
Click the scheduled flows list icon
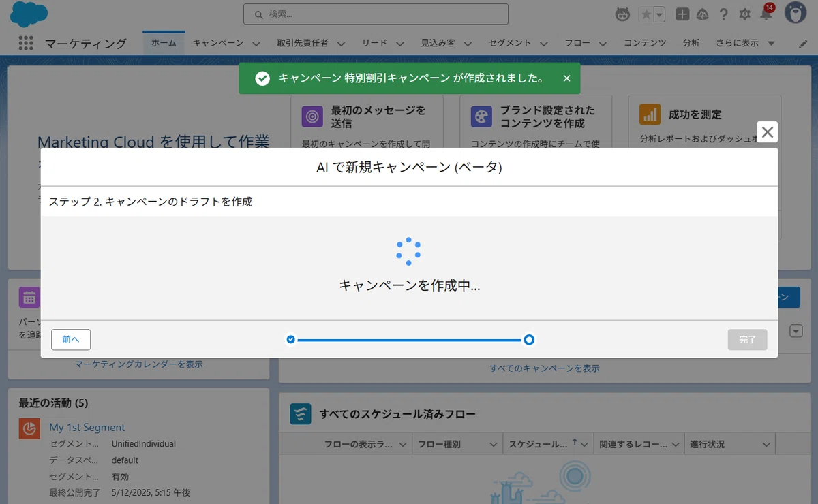tap(300, 413)
